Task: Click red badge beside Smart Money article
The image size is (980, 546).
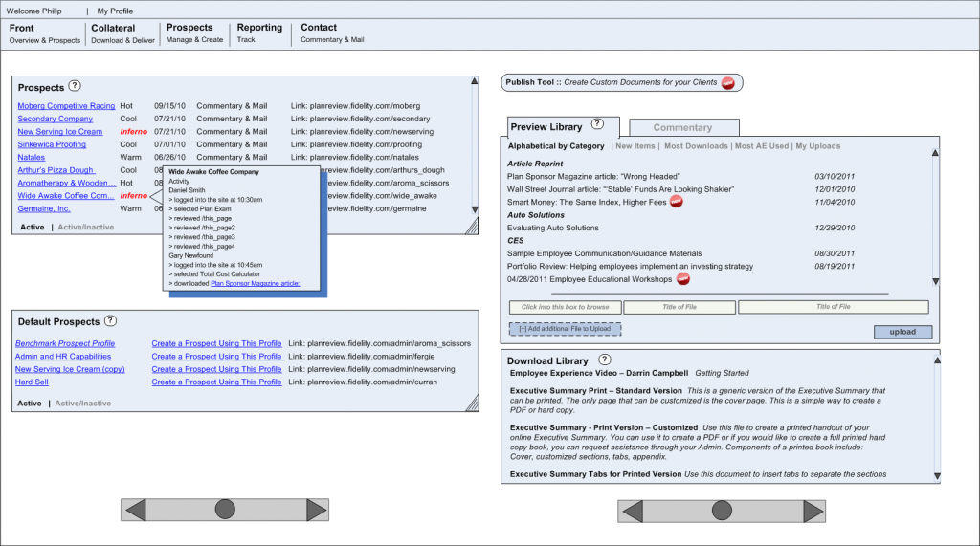Action: 676,203
